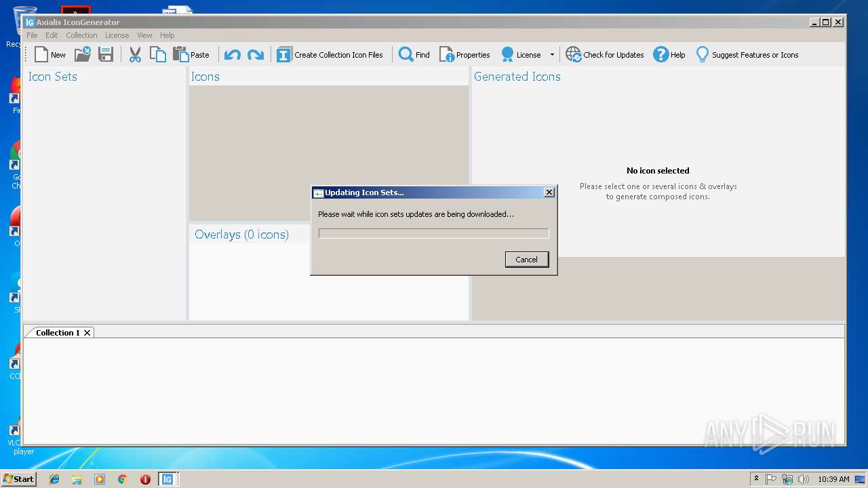Screen dimensions: 868x488
Task: Undo with the left curved arrow
Action: tap(233, 55)
